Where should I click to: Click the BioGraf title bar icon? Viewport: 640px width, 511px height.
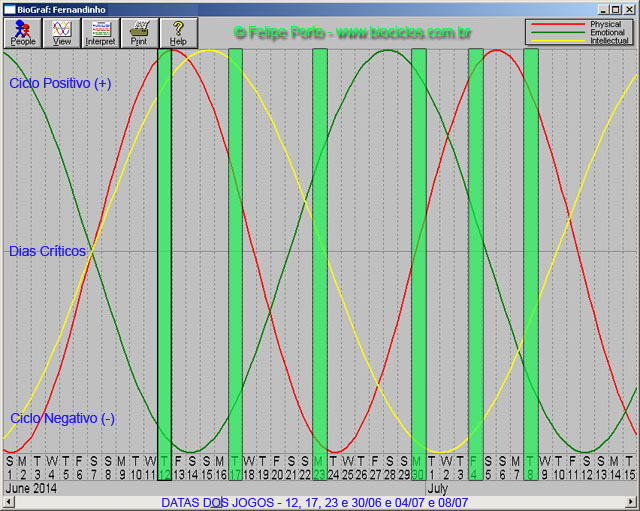10,9
